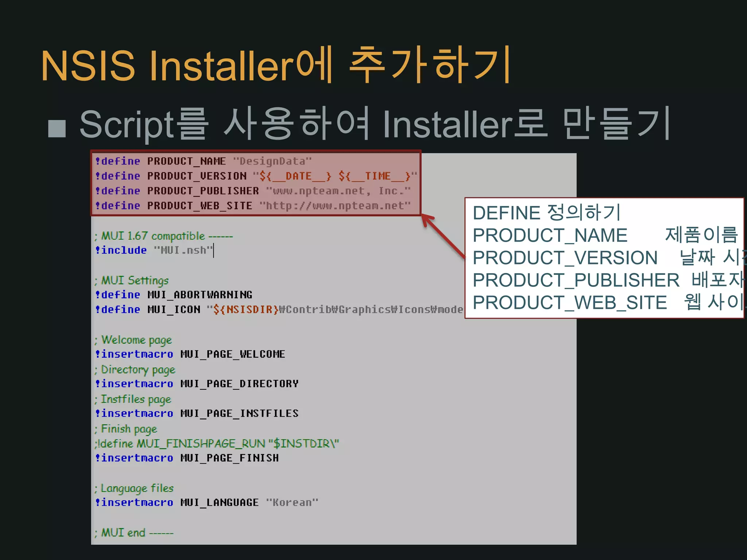747x560 pixels.
Task: Click the callout heading 'DEFINE 정의하기'
Action: (x=546, y=213)
